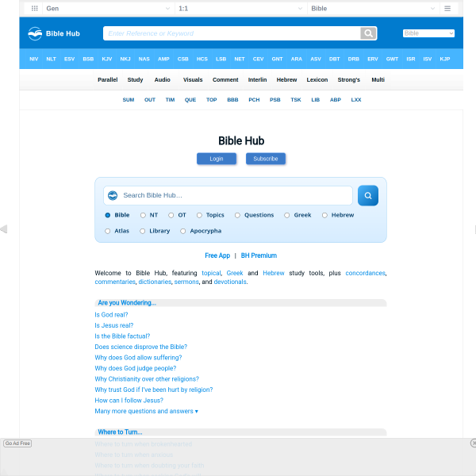The width and height of the screenshot is (476, 476).
Task: Open the Gen book dropdown
Action: 107,8
